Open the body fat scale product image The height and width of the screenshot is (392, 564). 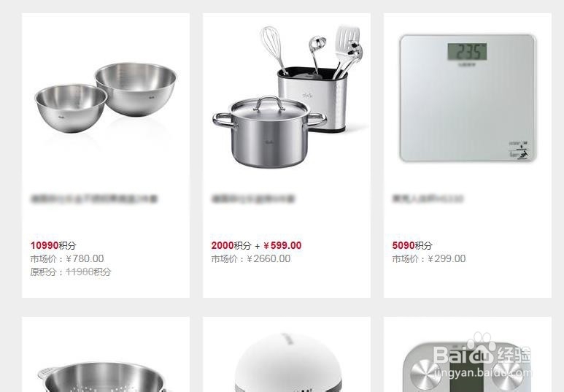point(467,366)
